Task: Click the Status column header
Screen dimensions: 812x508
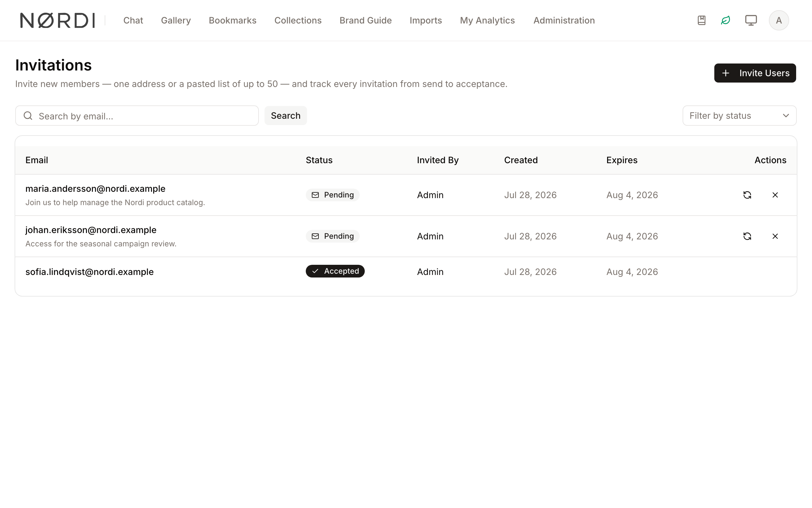Action: (x=319, y=160)
